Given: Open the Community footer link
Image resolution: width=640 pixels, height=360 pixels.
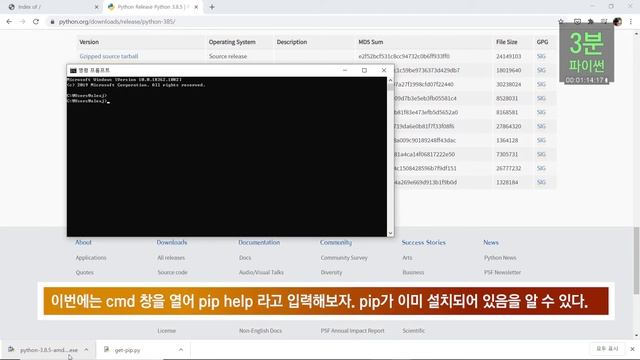Looking at the screenshot, I should [336, 242].
